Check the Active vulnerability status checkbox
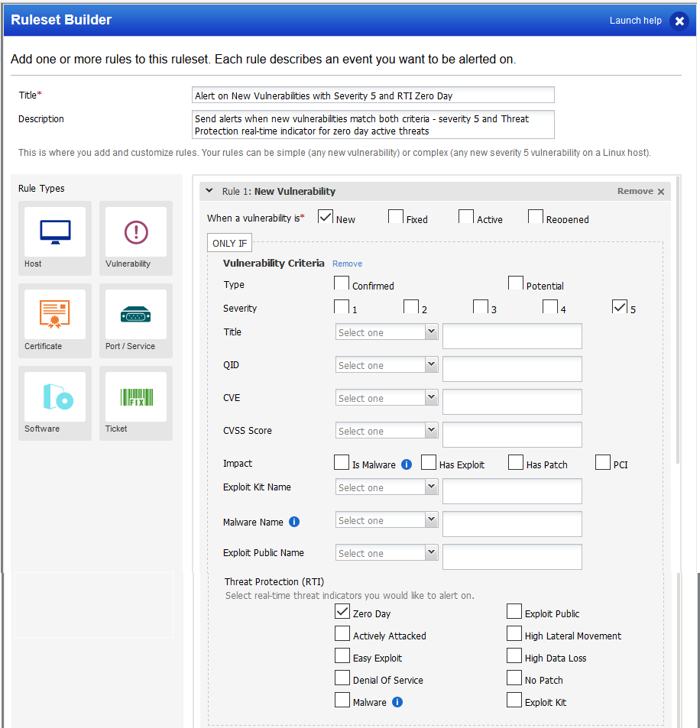This screenshot has width=700, height=728. [466, 216]
